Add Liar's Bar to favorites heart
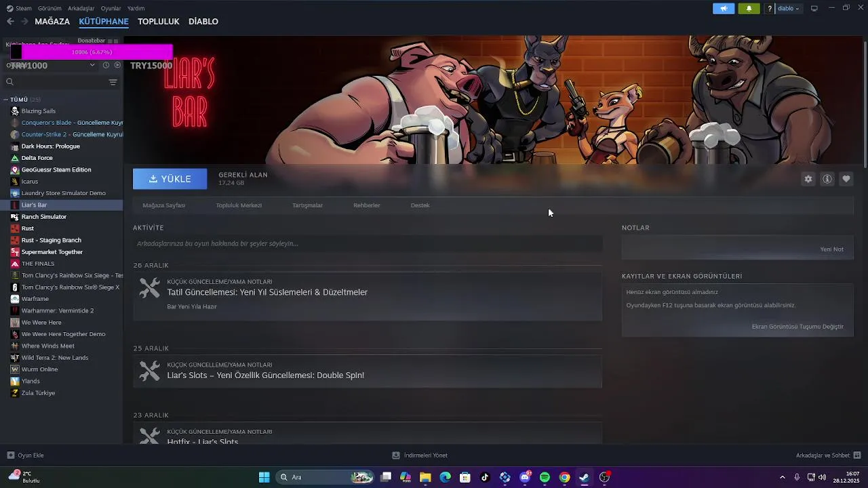The height and width of the screenshot is (488, 868). tap(846, 179)
